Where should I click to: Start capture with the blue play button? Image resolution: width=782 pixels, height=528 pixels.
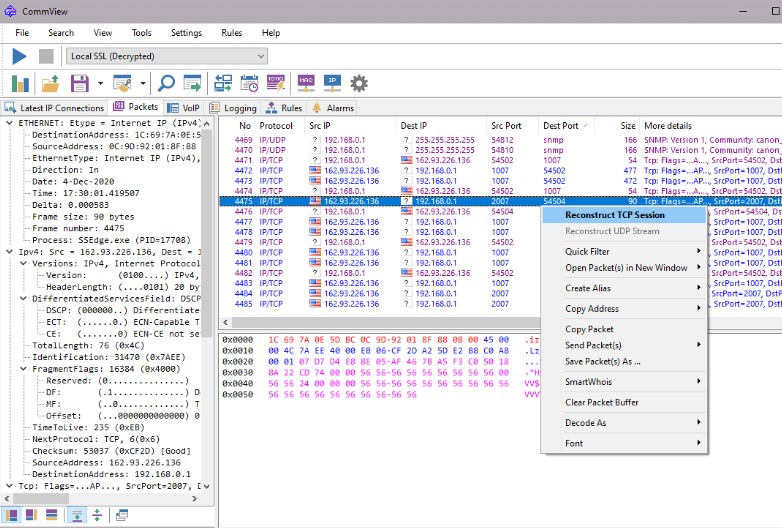[19, 56]
